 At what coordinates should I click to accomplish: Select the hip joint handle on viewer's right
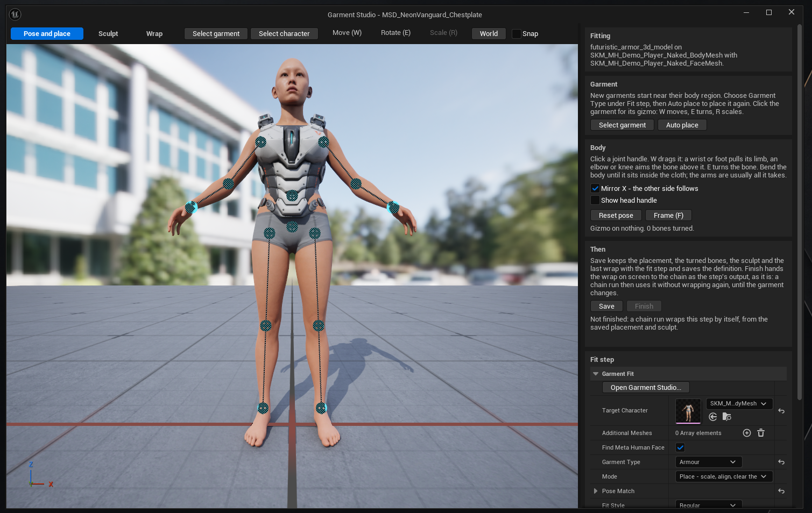click(315, 233)
